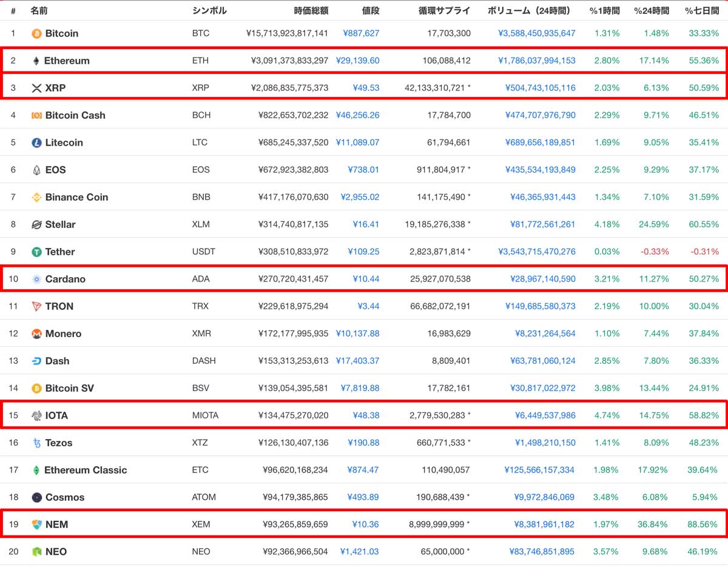The width and height of the screenshot is (728, 567).
Task: Click Cosmos symbol ATOM
Action: point(204,497)
